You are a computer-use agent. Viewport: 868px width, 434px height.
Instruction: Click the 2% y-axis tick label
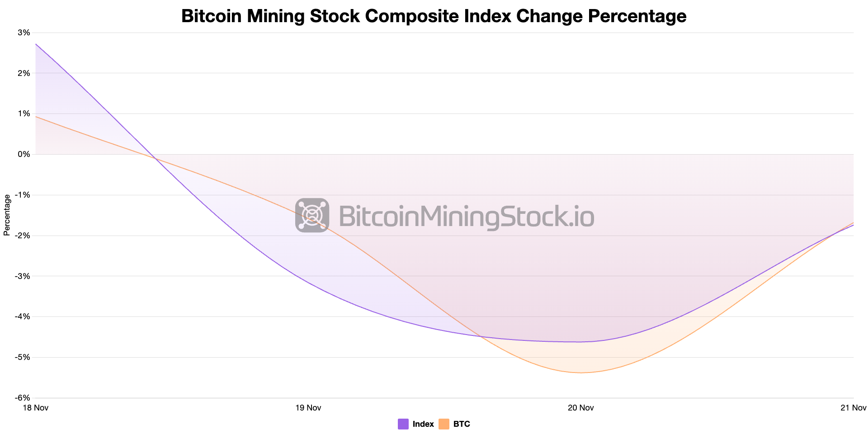pyautogui.click(x=24, y=73)
